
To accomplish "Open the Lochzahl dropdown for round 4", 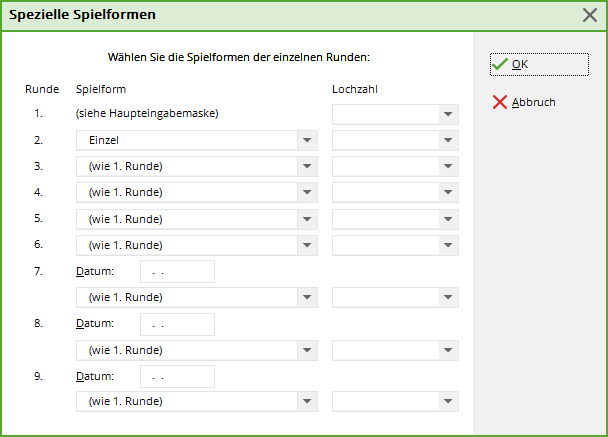I will click(x=448, y=193).
